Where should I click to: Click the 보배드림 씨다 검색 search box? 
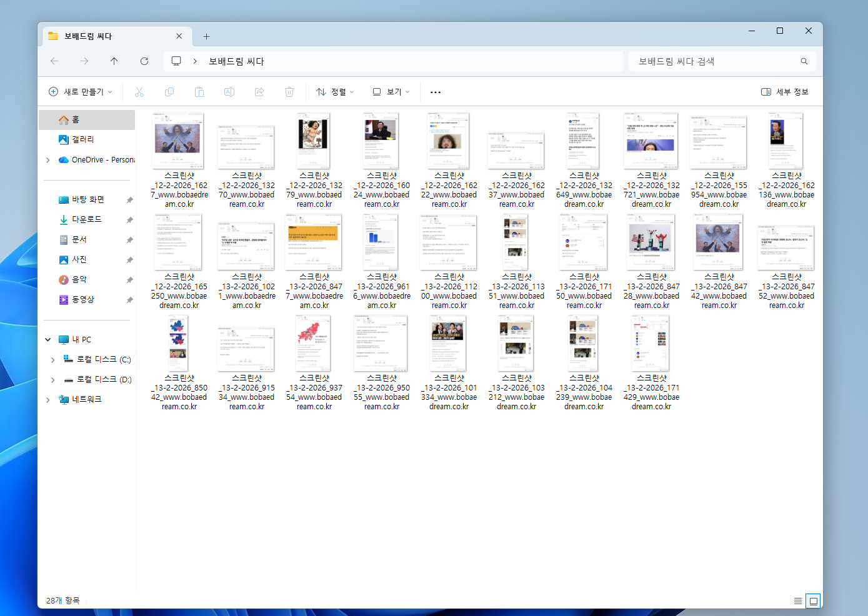point(716,61)
